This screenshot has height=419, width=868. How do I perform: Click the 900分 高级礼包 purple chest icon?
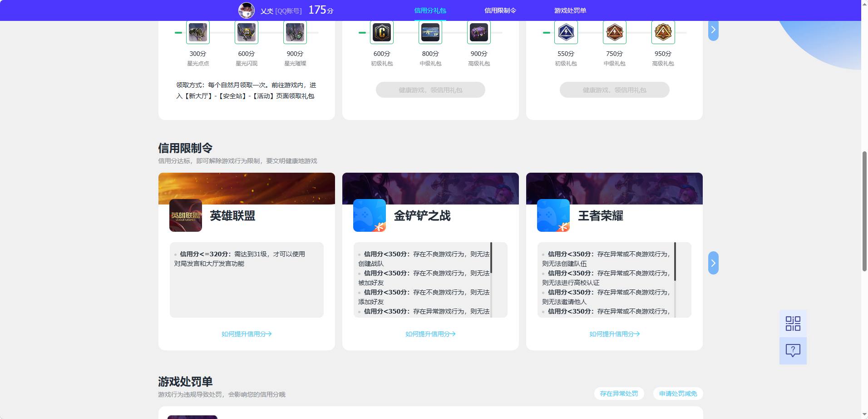pos(479,32)
